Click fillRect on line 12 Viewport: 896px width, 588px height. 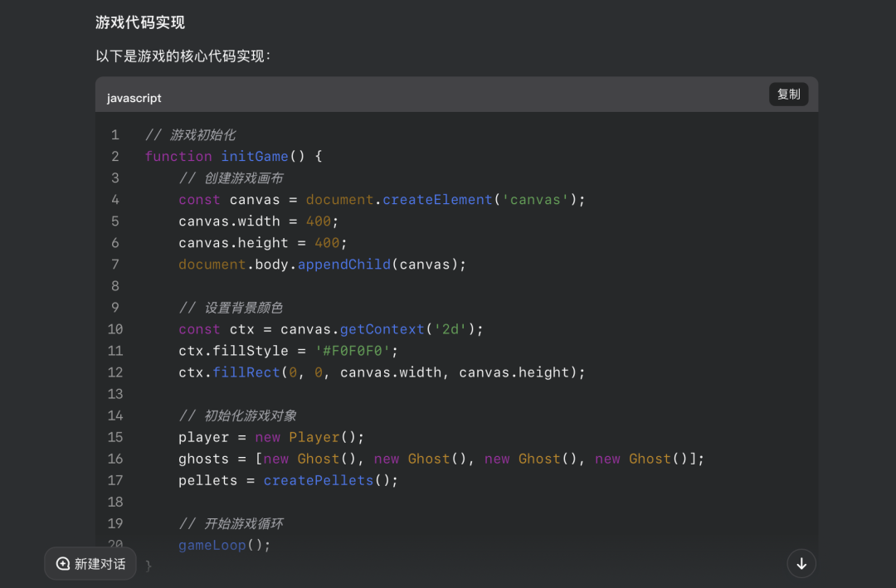245,372
